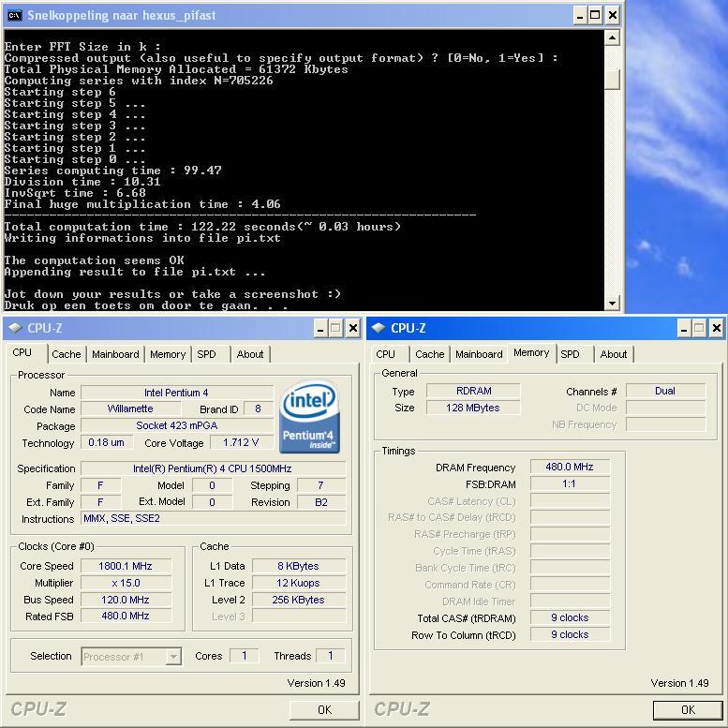
Task: Click memory Type value 'RDRAM'
Action: click(473, 391)
